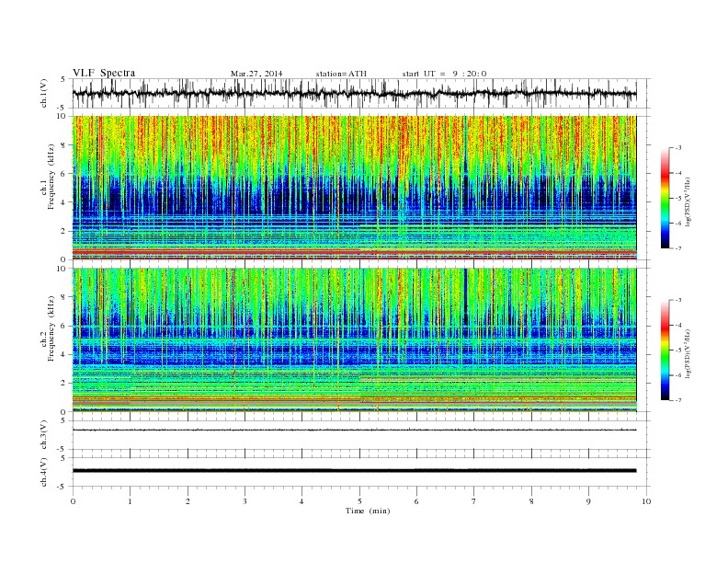
Task: Click the color bar beside ch.1 spectrogram
Action: [665, 198]
